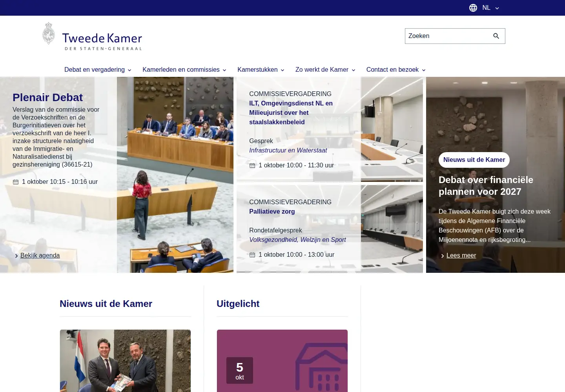Click the Nieuws uit de Kamer section heading
565x392 pixels.
click(106, 304)
